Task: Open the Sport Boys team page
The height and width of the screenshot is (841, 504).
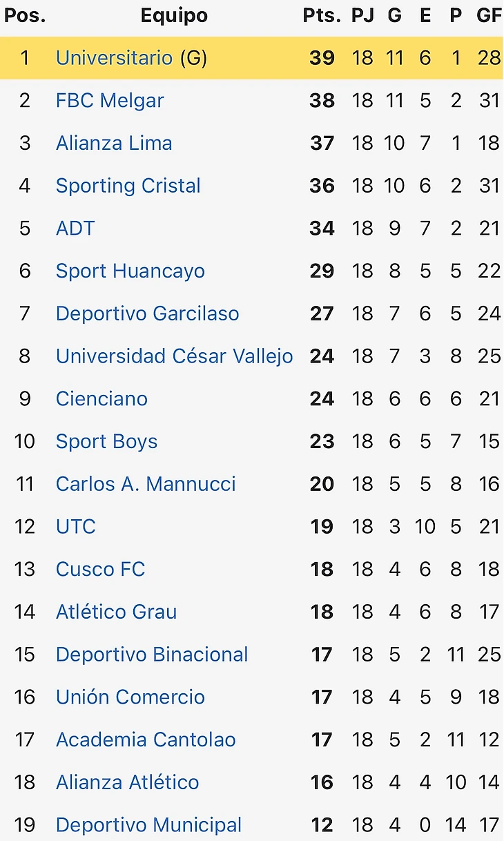Action: [x=107, y=441]
